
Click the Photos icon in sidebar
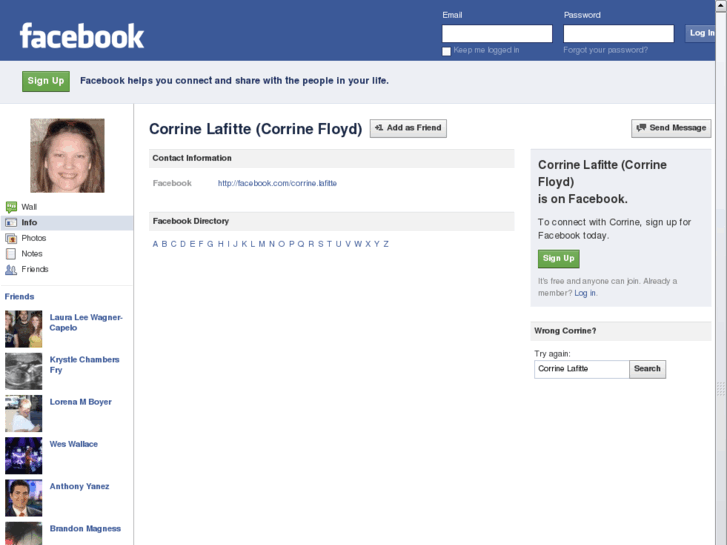(x=11, y=238)
